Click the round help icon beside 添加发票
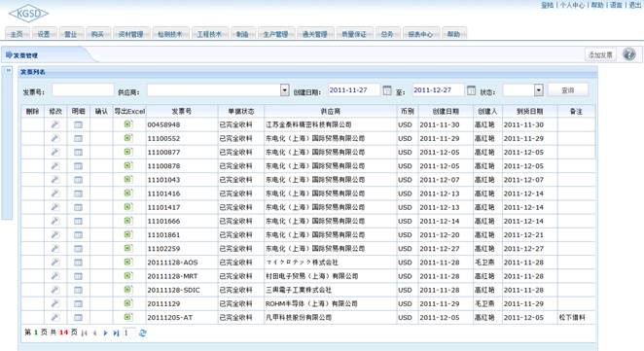Screen dimensions: 644x351 pos(628,54)
